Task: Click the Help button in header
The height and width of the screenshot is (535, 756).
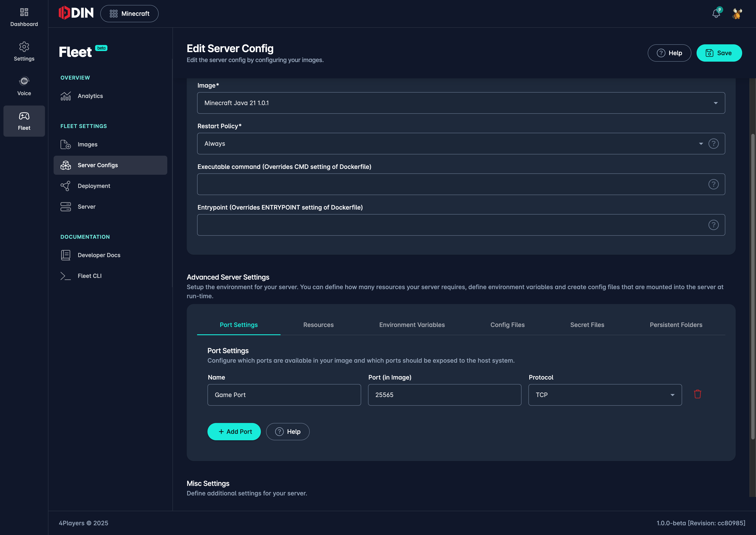Action: click(x=669, y=53)
